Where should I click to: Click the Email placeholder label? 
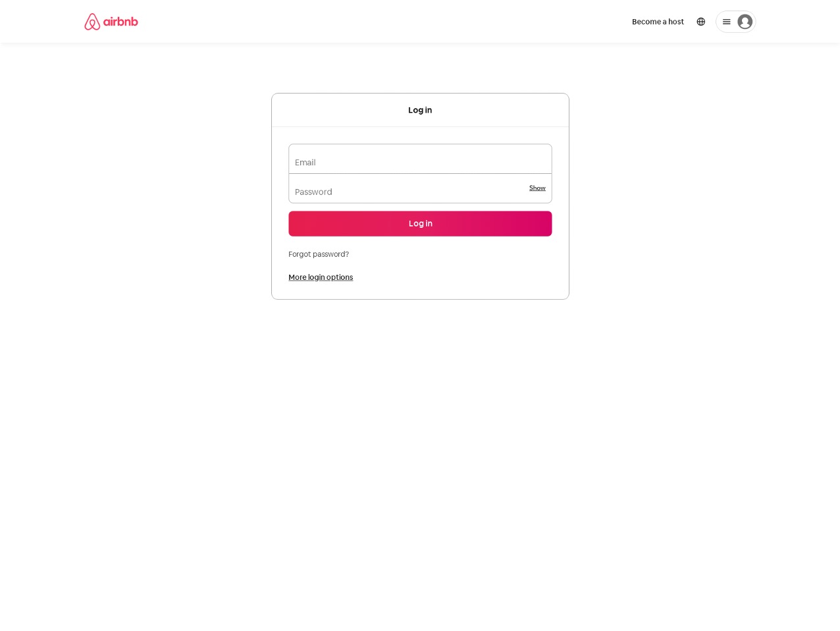(305, 163)
